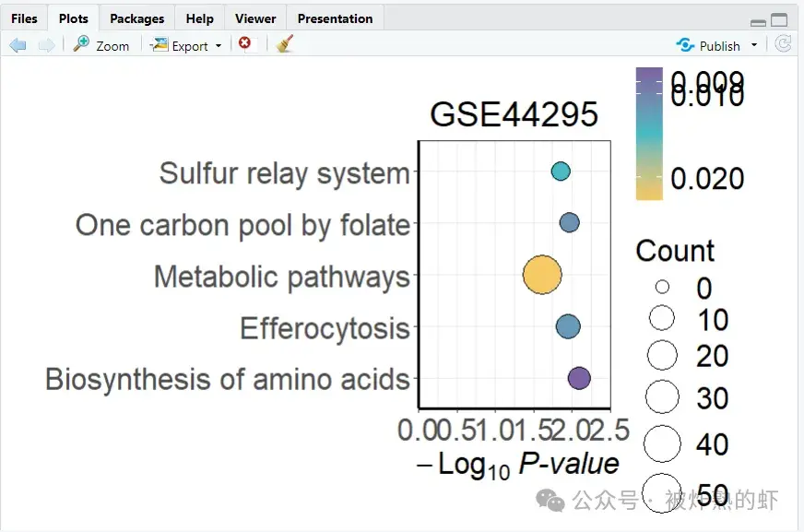Image resolution: width=804 pixels, height=532 pixels.
Task: Open the Viewer tab
Action: tap(255, 18)
